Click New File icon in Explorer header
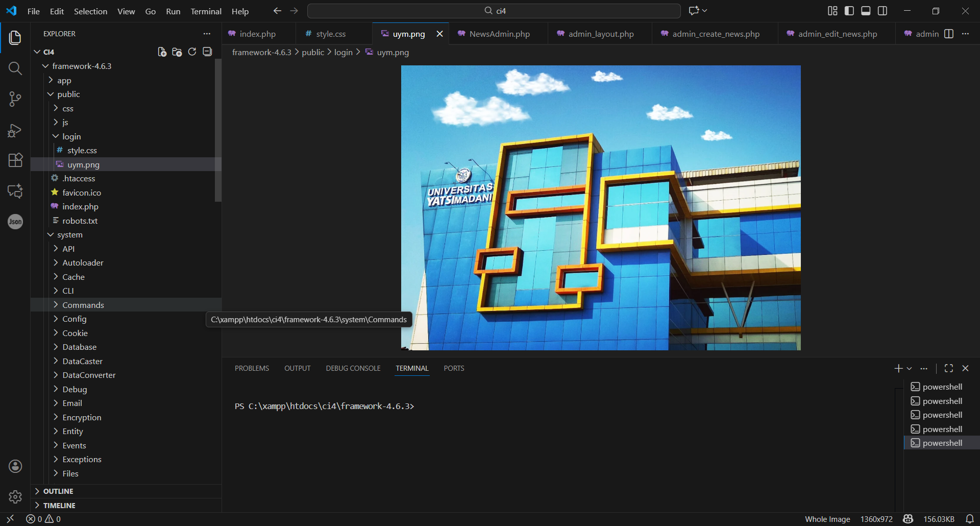The width and height of the screenshot is (980, 526). (x=162, y=52)
